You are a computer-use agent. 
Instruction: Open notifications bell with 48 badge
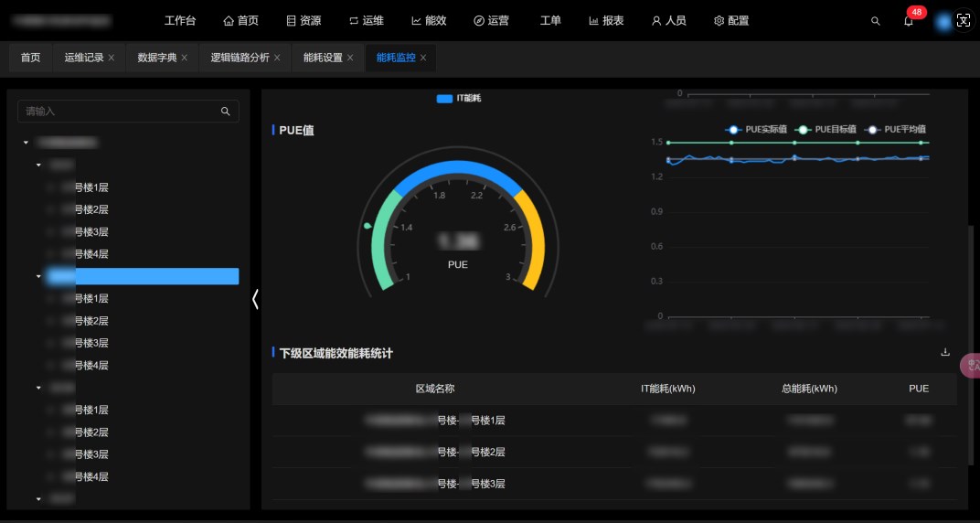909,21
